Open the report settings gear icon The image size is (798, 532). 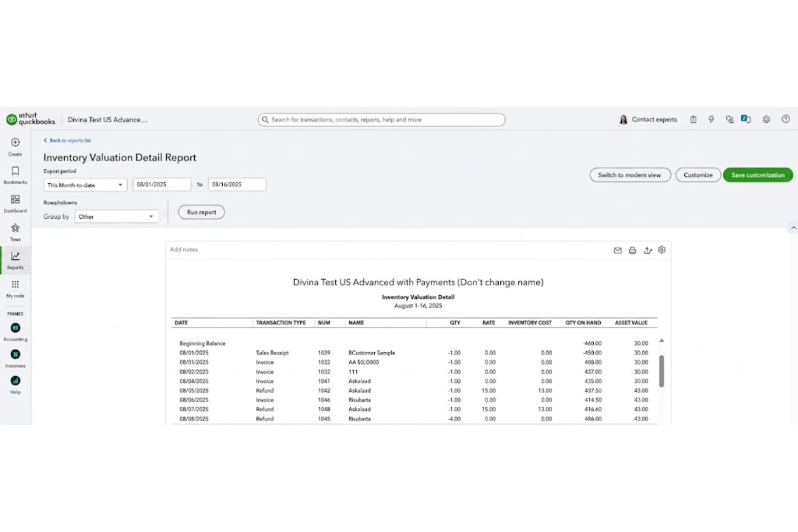pos(662,250)
